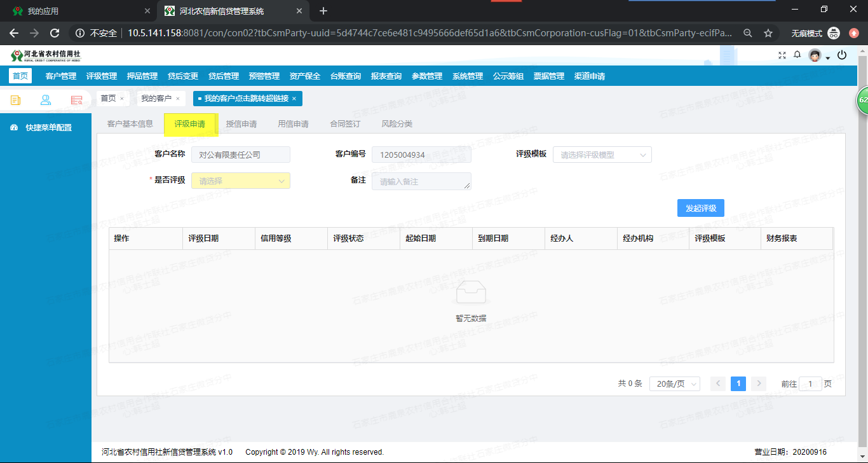Open the yellow document list icon in sidebar

click(x=15, y=100)
